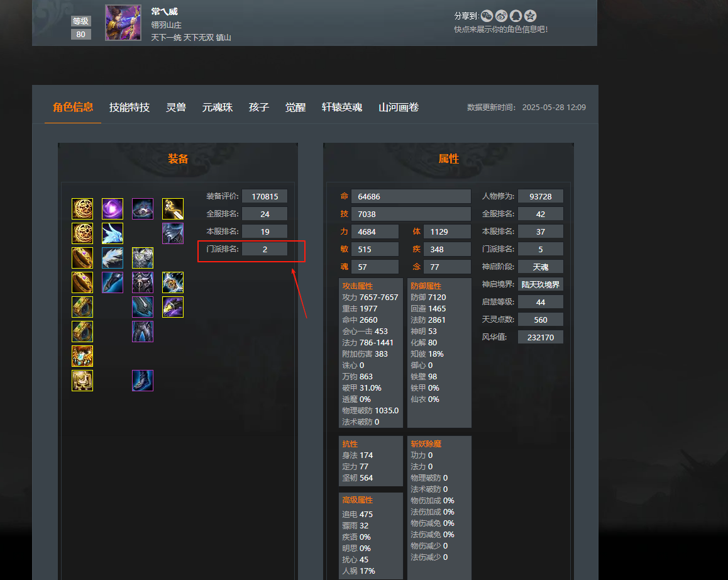This screenshot has height=580, width=728.
Task: Select the purple orb equipment icon
Action: pyautogui.click(x=113, y=209)
